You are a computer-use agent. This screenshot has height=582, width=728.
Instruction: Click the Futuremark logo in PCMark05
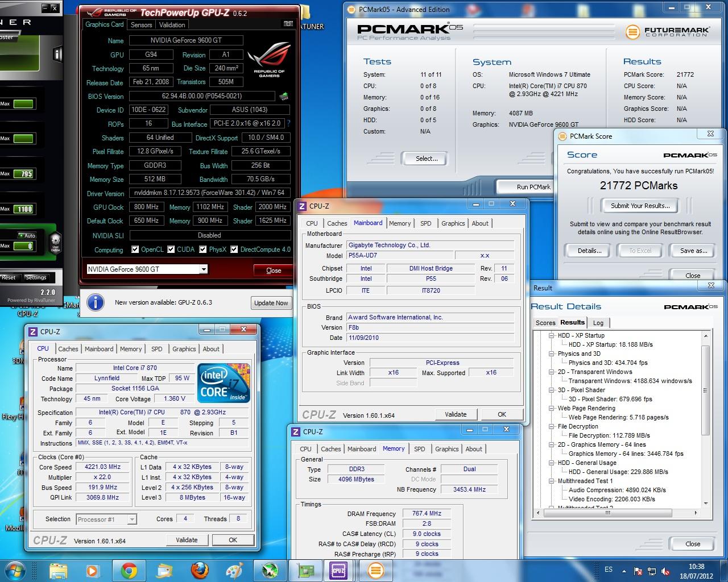pyautogui.click(x=667, y=32)
